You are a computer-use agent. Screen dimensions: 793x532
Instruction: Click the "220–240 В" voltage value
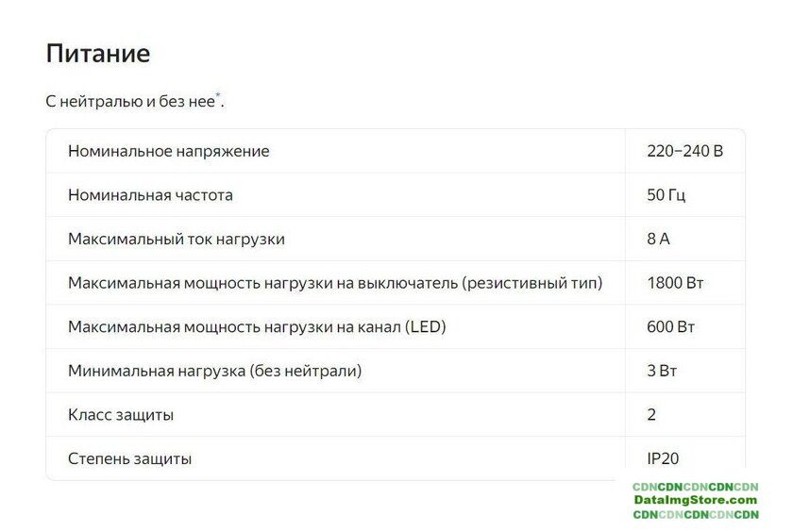coord(684,151)
